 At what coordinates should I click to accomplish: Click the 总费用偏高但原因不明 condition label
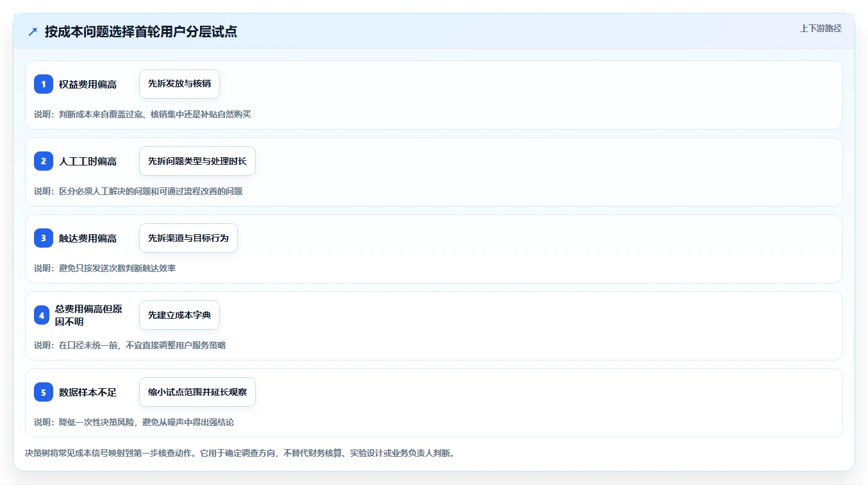click(88, 315)
